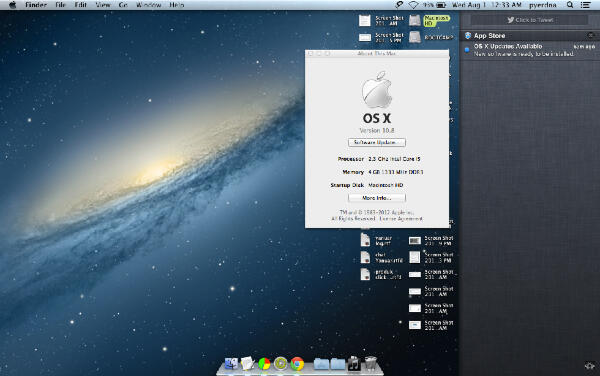Image resolution: width=600 pixels, height=376 pixels.
Task: Open the Edit menu
Action: coord(80,5)
